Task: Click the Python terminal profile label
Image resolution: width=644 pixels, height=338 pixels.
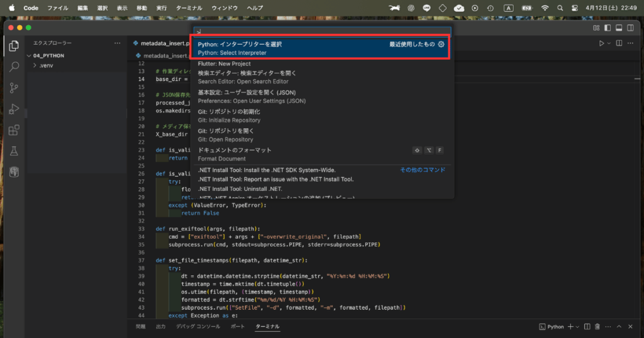Action: pos(552,327)
